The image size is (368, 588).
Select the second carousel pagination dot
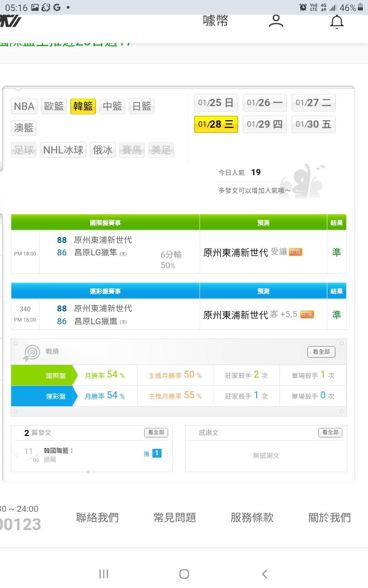pos(94,472)
